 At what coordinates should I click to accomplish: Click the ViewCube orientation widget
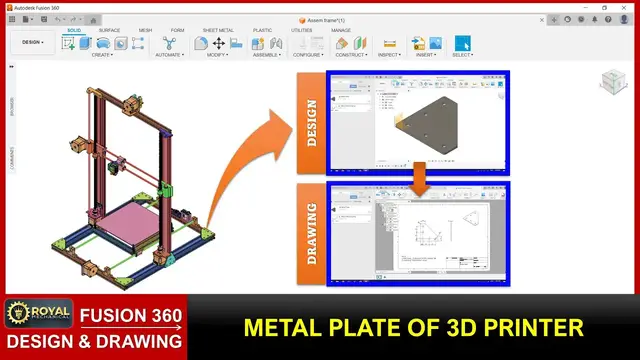tap(613, 82)
